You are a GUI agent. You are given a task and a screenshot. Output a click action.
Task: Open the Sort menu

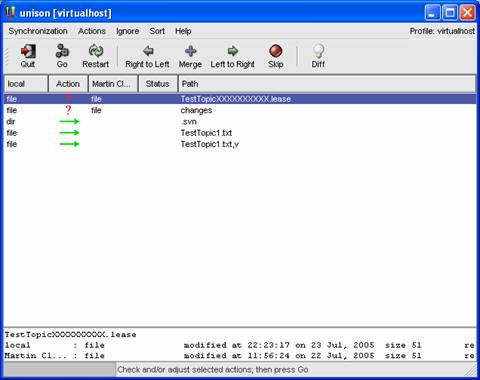pos(157,31)
